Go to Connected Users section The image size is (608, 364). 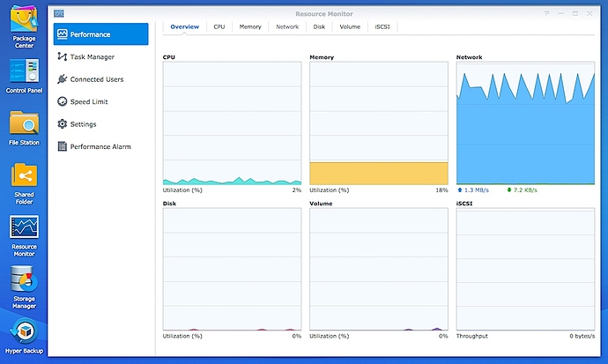click(x=100, y=79)
